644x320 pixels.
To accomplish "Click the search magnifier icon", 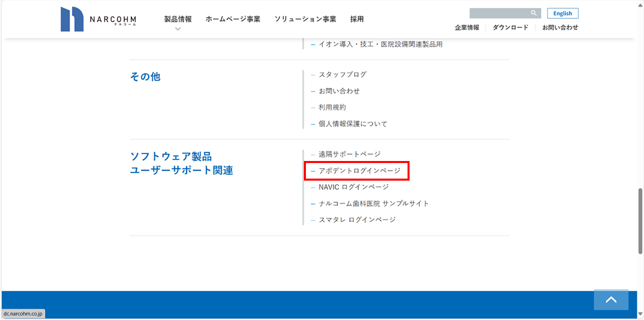I will 534,13.
